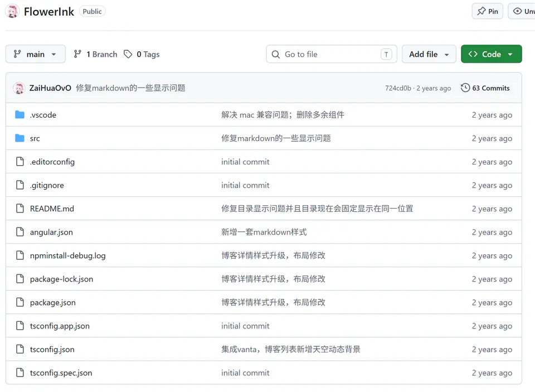This screenshot has height=392, width=535.
Task: Open the npminstall-debug.log file
Action: pyautogui.click(x=67, y=256)
